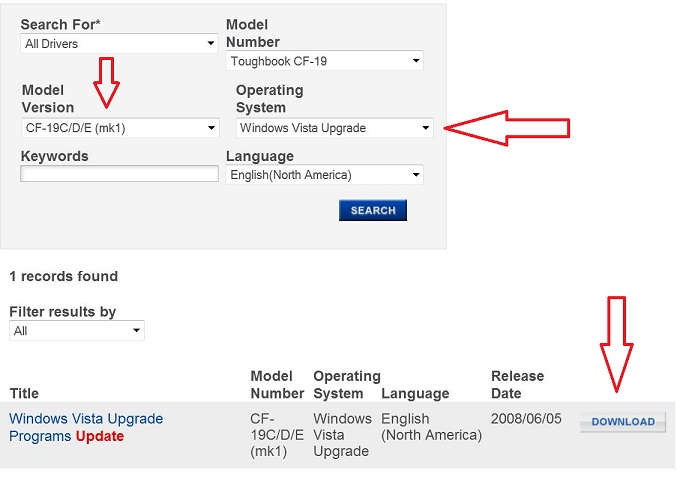Image resolution: width=677 pixels, height=477 pixels.
Task: Open the Operating System dropdown
Action: click(335, 128)
